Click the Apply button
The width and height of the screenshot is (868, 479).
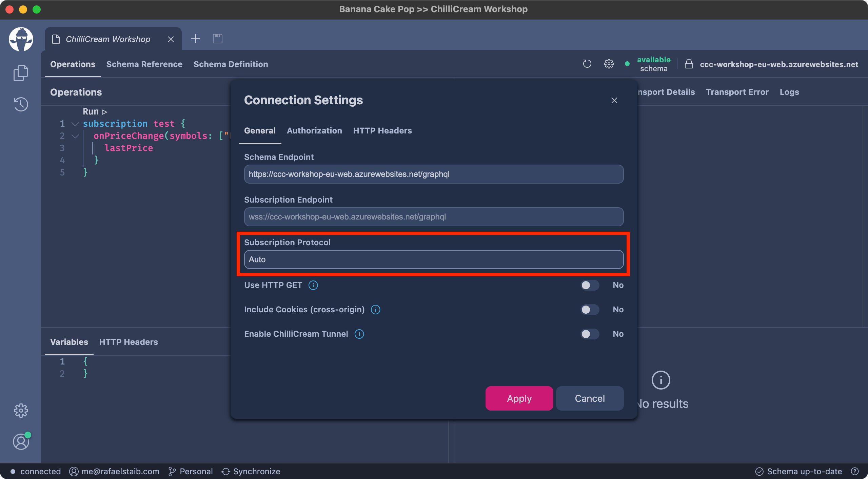point(519,398)
